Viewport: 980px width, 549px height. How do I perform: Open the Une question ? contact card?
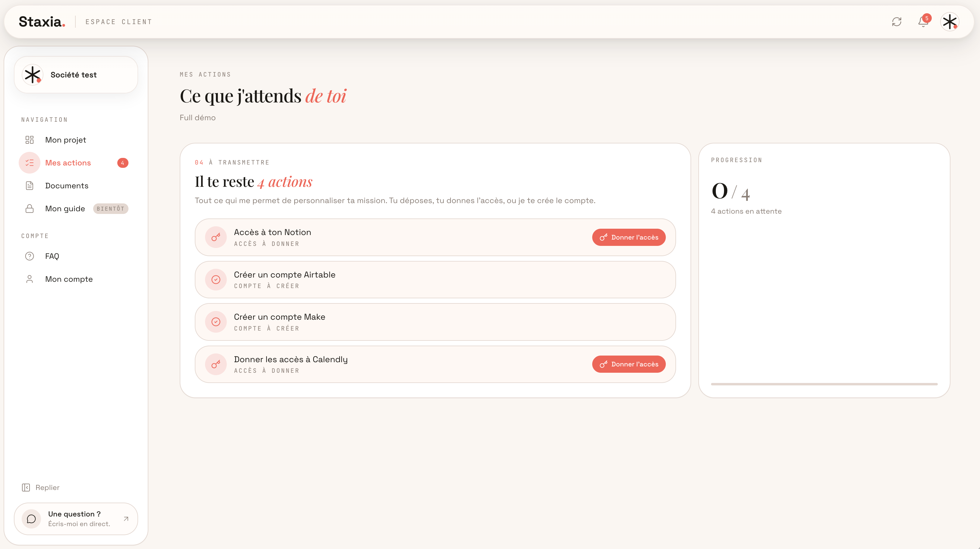coord(76,519)
